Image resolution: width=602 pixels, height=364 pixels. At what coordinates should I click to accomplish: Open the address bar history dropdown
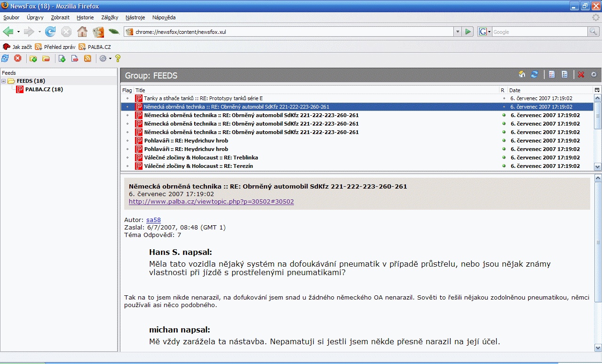tap(458, 32)
